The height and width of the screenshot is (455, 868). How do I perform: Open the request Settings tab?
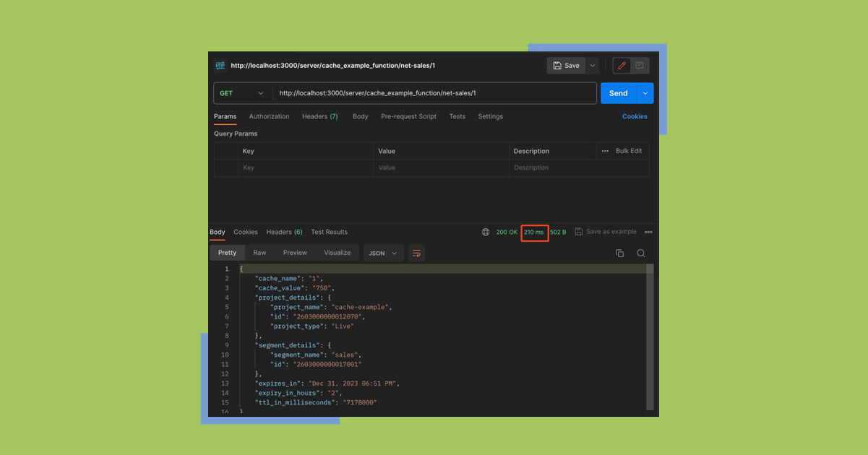[x=490, y=116]
